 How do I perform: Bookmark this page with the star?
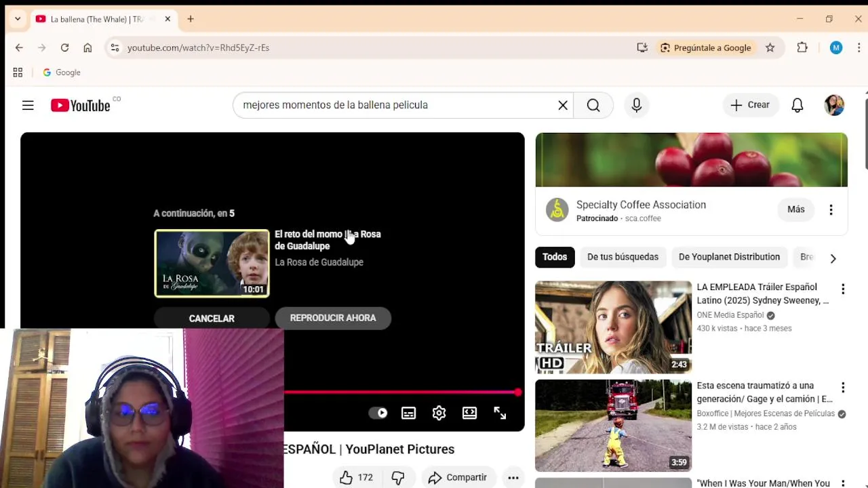click(770, 47)
